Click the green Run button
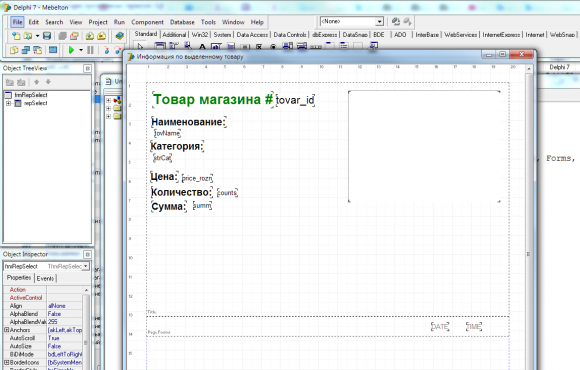The image size is (580, 370). (x=71, y=50)
